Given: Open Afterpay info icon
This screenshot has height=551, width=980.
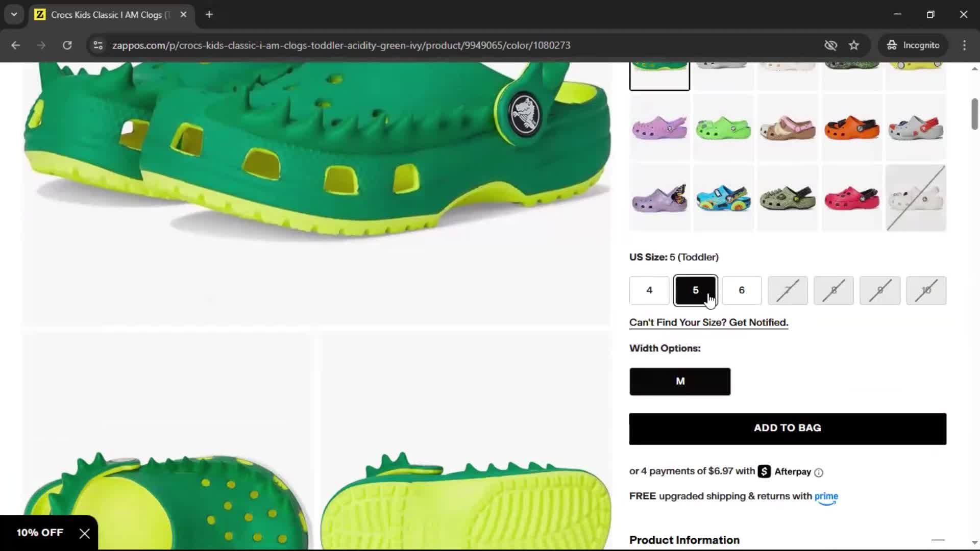Looking at the screenshot, I should tap(819, 472).
